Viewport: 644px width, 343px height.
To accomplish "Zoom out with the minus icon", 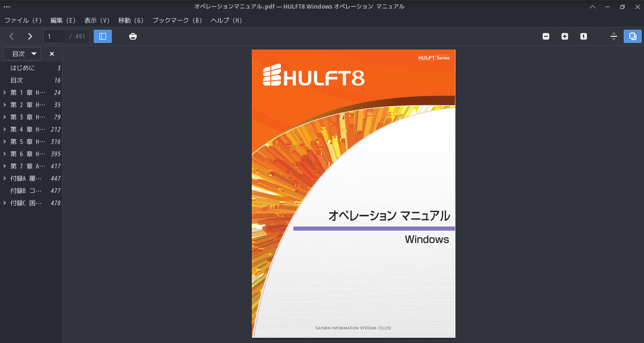I will pos(546,36).
